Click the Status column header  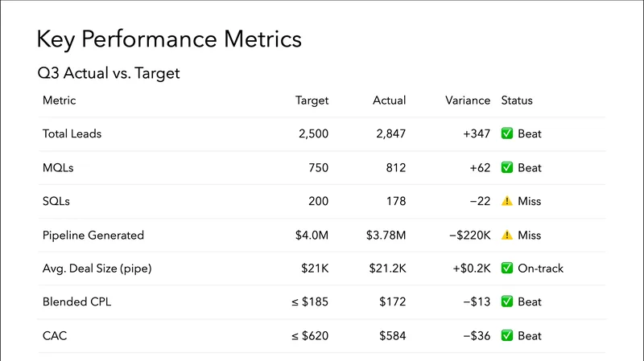tap(517, 101)
